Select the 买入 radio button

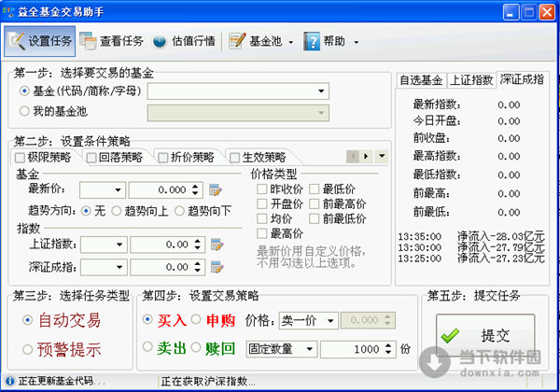pos(147,319)
